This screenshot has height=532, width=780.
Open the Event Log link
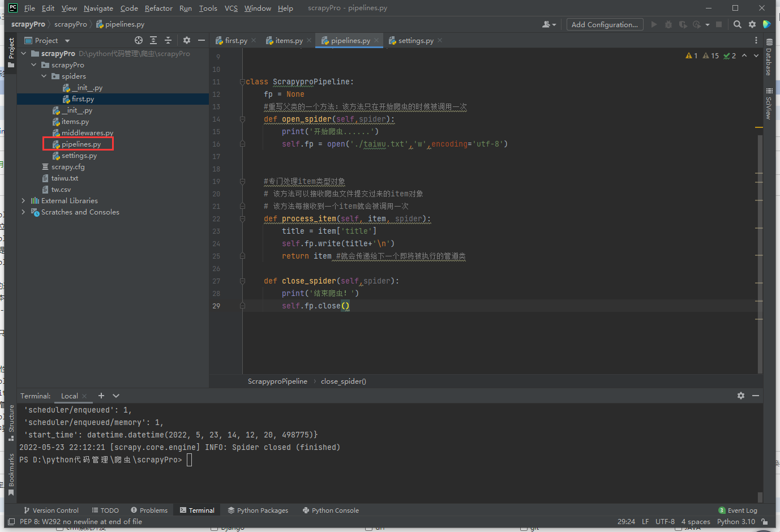point(742,510)
